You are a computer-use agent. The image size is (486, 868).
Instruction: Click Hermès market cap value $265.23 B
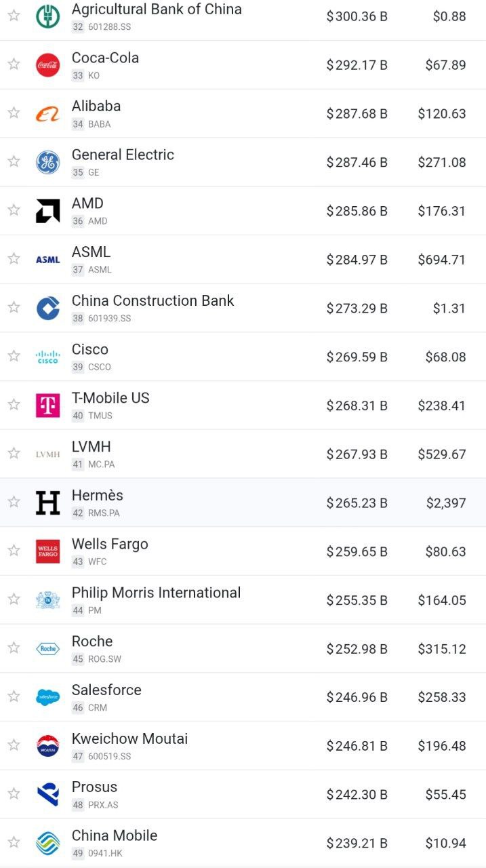(x=357, y=503)
